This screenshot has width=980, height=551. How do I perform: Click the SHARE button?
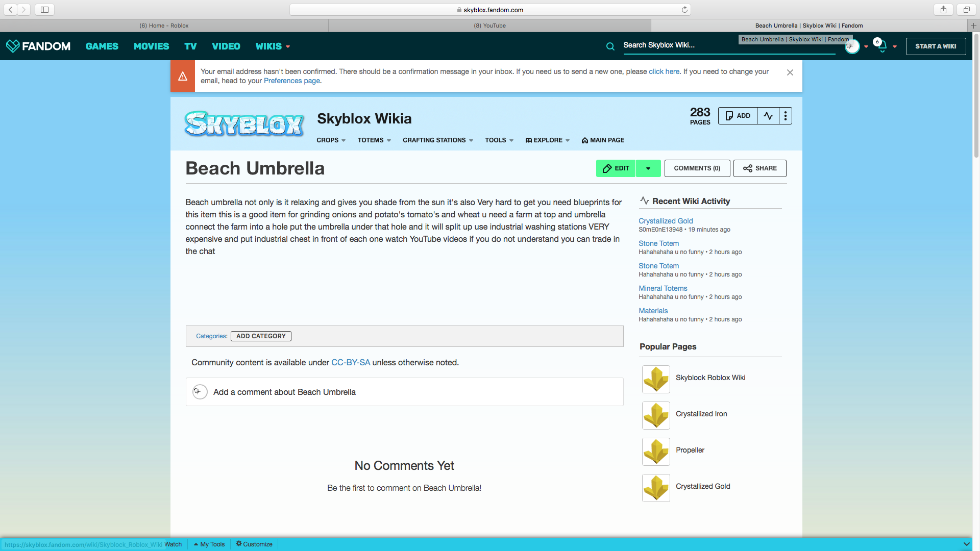point(759,168)
